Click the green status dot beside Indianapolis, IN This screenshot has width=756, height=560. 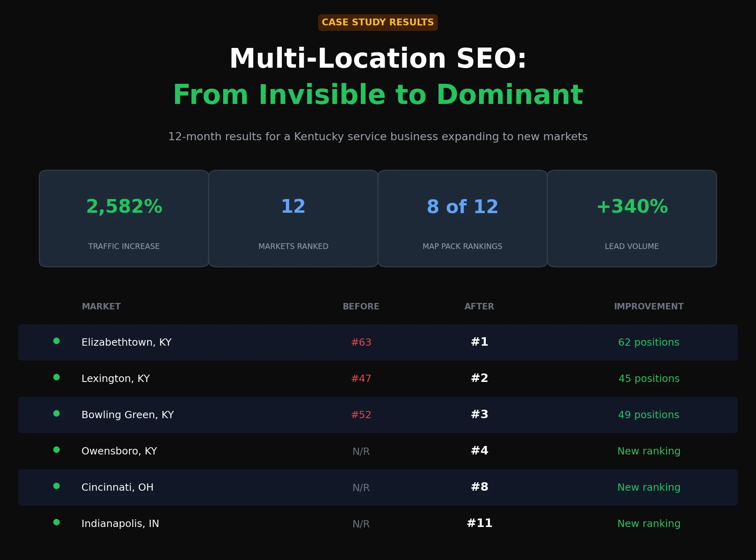click(x=56, y=522)
